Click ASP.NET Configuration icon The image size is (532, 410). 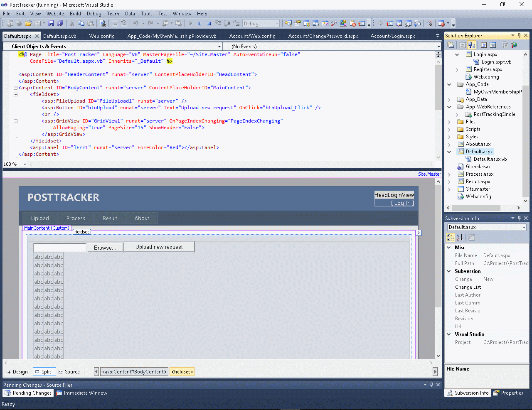point(514,45)
